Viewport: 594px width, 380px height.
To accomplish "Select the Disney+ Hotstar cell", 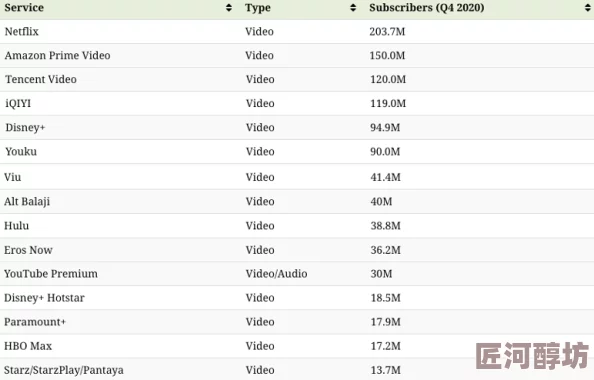I will pyautogui.click(x=44, y=298).
